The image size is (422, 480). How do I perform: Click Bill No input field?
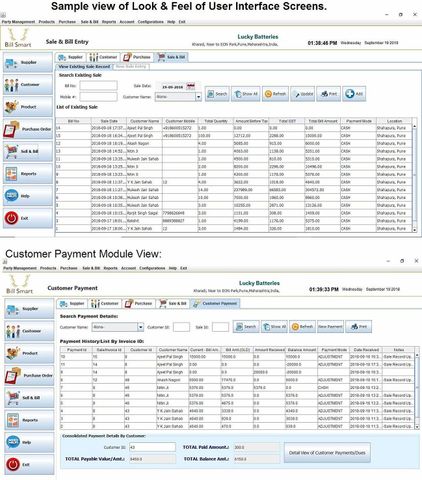[98, 86]
